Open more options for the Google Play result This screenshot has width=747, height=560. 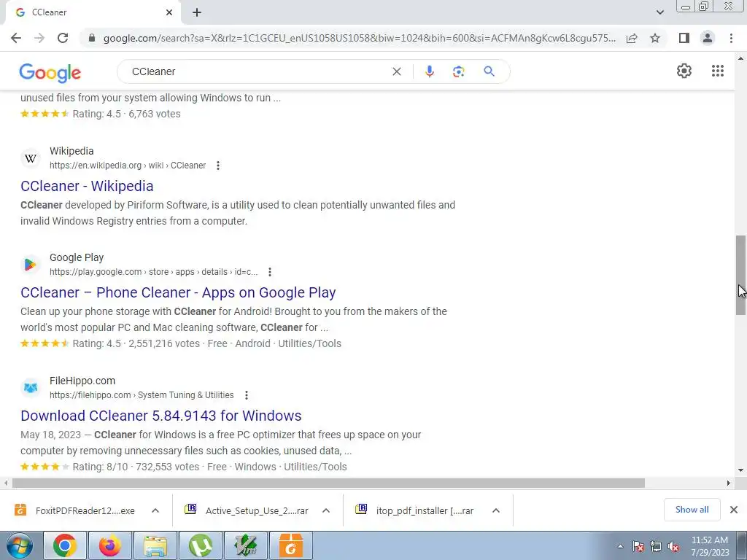(x=270, y=272)
